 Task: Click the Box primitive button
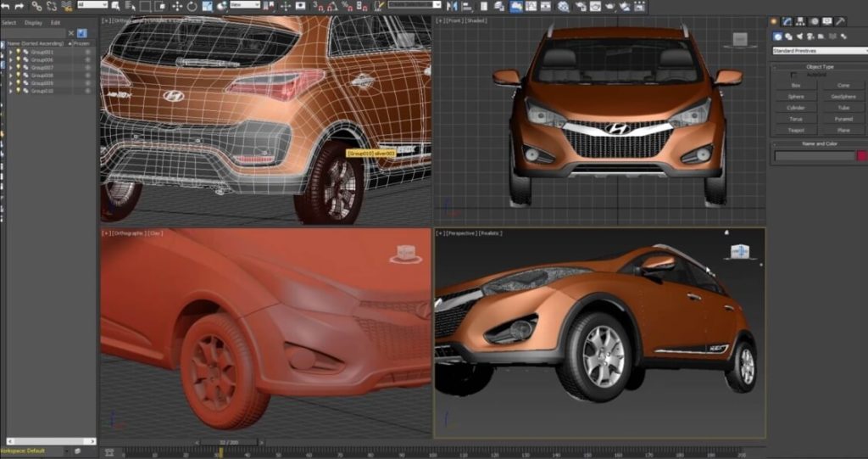[796, 86]
